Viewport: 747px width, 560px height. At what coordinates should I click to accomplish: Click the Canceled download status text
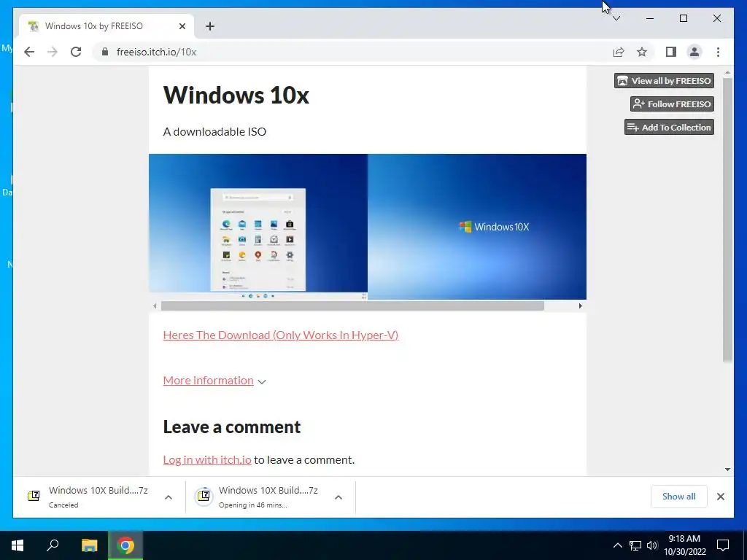pos(63,505)
